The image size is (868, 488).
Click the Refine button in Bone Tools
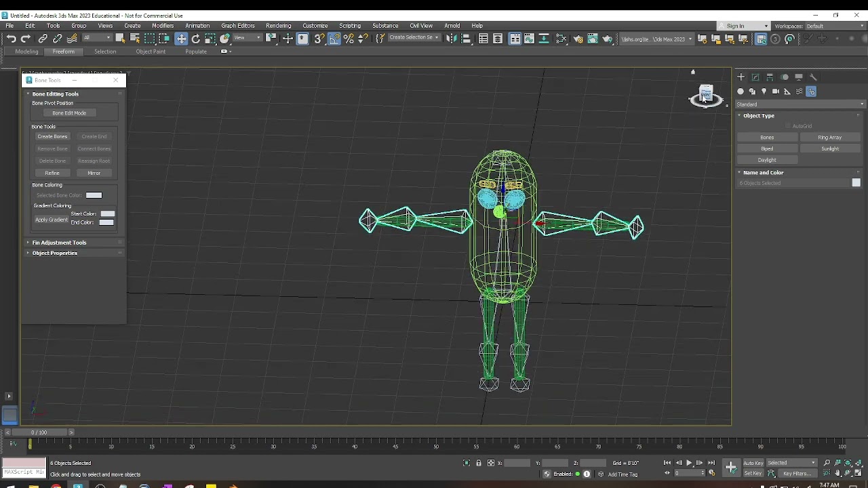click(52, 173)
